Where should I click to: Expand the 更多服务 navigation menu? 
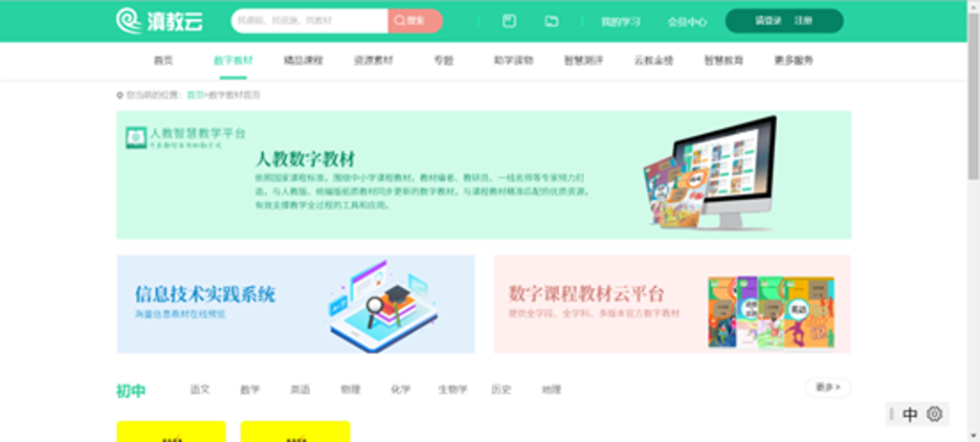coord(793,60)
